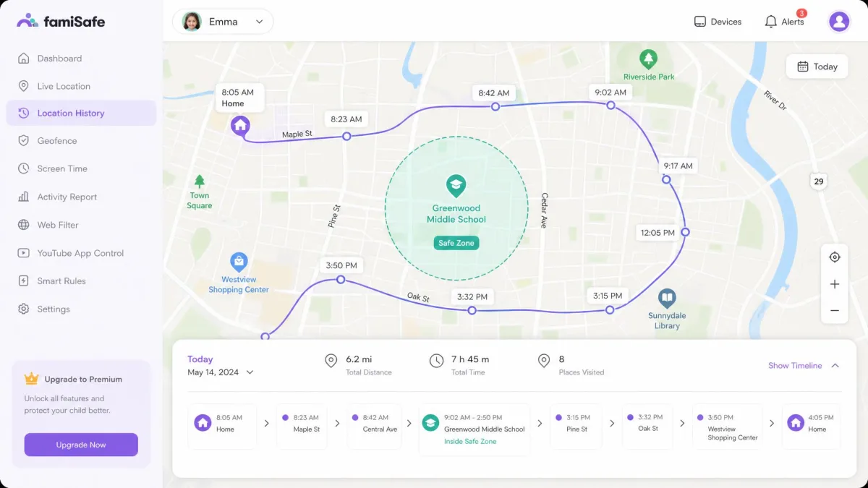Zoom in on the map

point(835,284)
